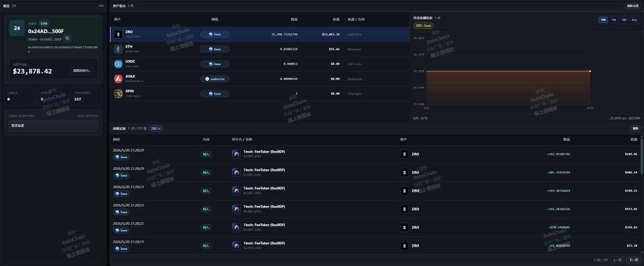The width and height of the screenshot is (644, 266).
Task: Click the LayerZero source label
Action: click(x=356, y=34)
